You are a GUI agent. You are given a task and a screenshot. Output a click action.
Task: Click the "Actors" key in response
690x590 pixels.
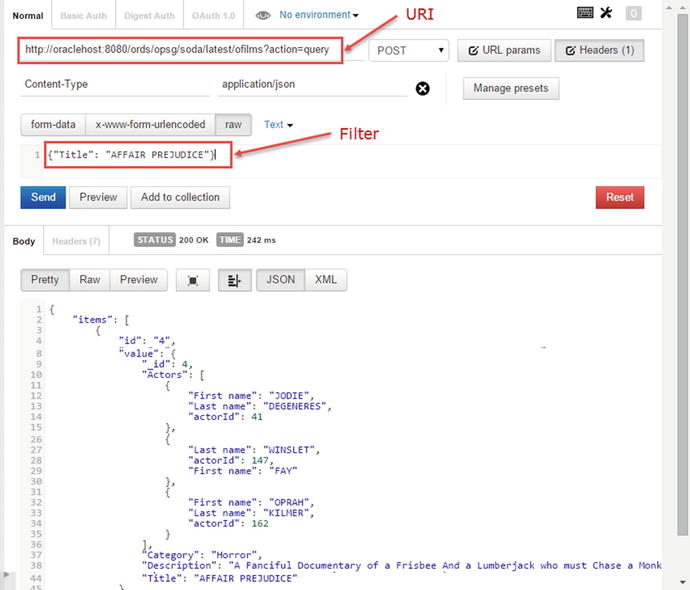point(168,375)
